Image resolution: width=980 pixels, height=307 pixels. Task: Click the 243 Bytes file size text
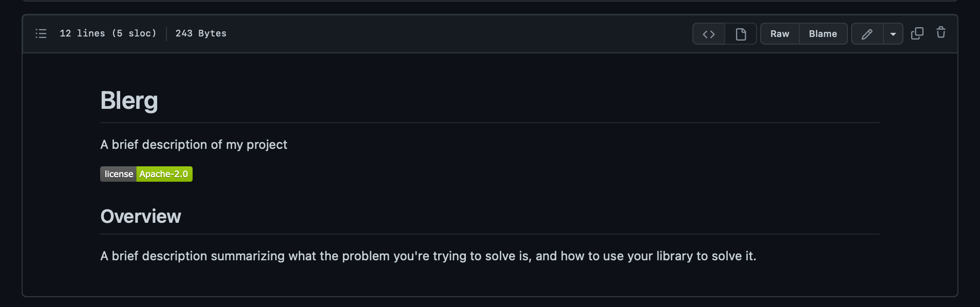pos(201,33)
